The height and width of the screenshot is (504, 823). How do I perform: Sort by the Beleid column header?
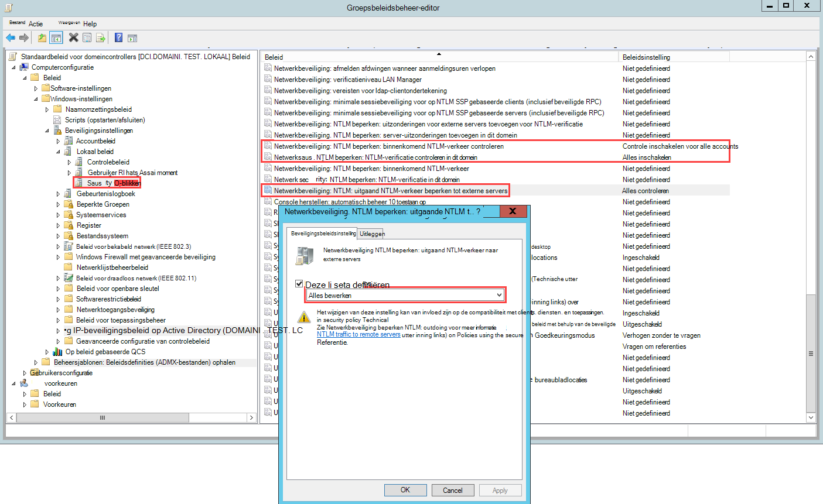click(439, 57)
